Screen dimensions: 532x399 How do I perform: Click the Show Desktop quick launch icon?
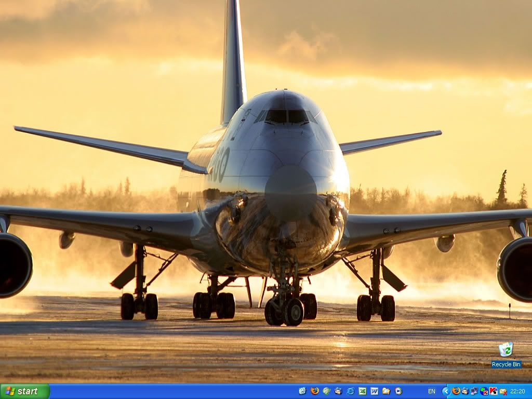pos(303,391)
